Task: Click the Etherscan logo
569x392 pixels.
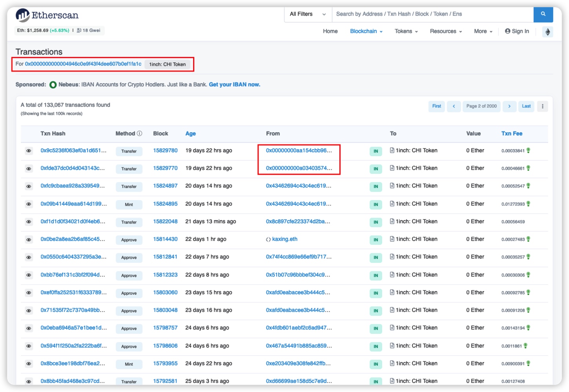Action: coord(47,15)
